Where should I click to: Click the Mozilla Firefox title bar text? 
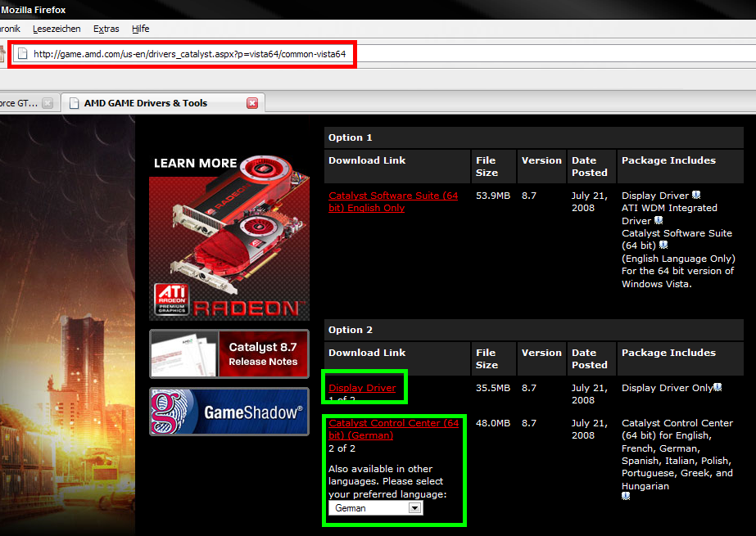point(34,10)
